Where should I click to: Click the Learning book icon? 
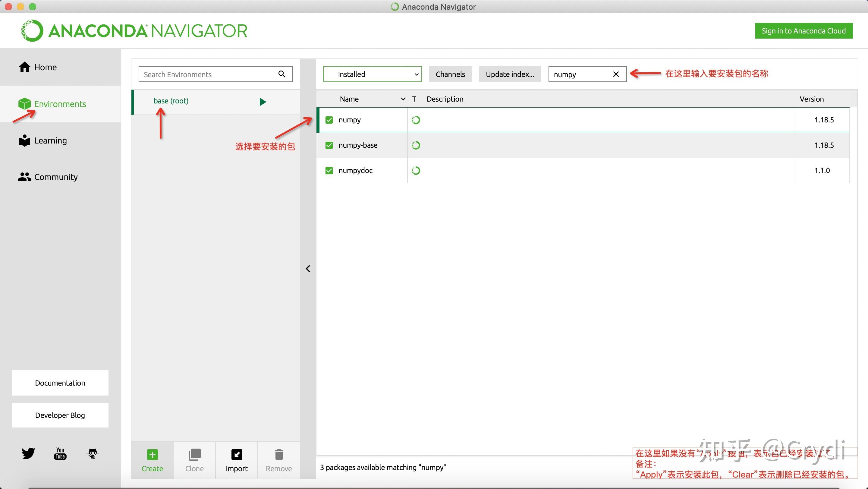tap(25, 140)
